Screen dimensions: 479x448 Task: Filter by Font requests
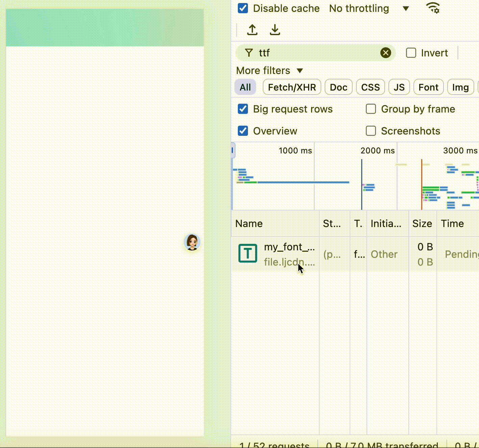(428, 87)
